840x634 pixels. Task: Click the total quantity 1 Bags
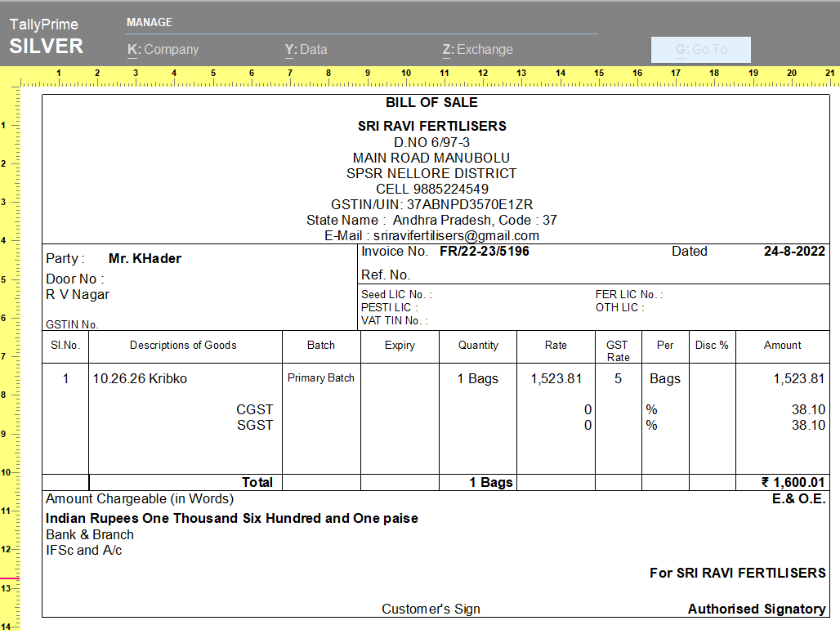coord(491,483)
